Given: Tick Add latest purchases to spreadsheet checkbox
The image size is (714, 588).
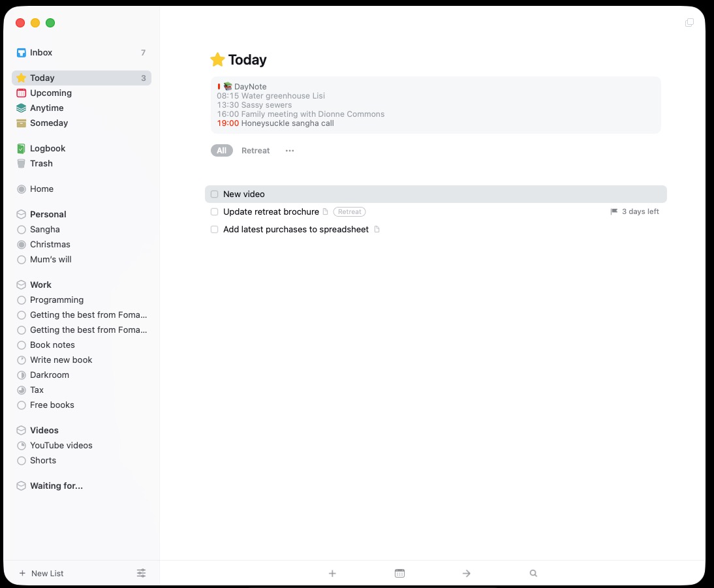Looking at the screenshot, I should tap(214, 230).
